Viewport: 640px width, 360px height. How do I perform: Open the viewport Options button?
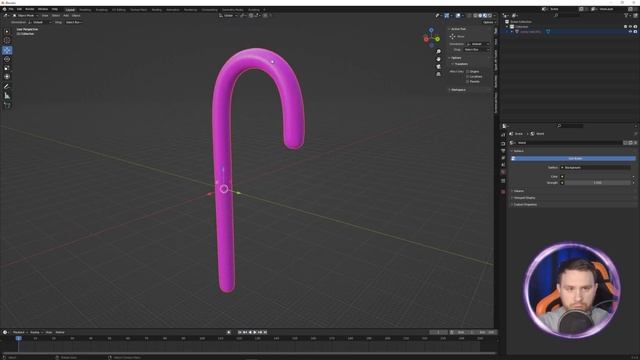[x=488, y=22]
